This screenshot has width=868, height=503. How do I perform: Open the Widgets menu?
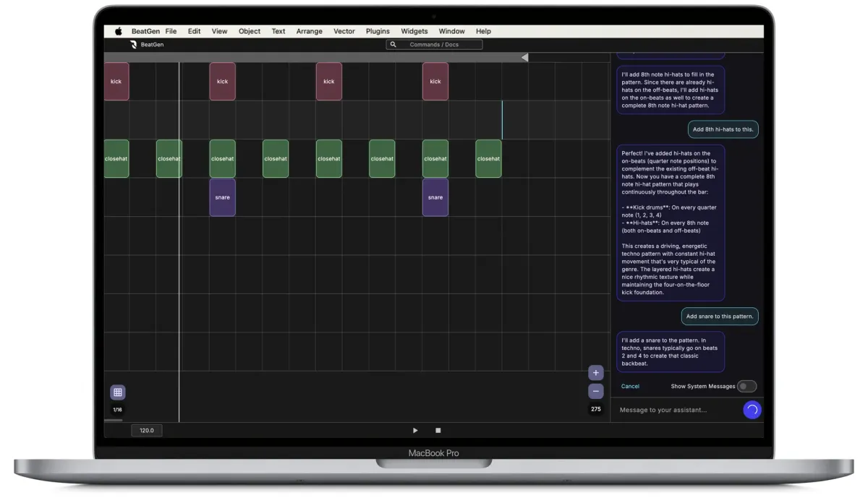coord(414,31)
